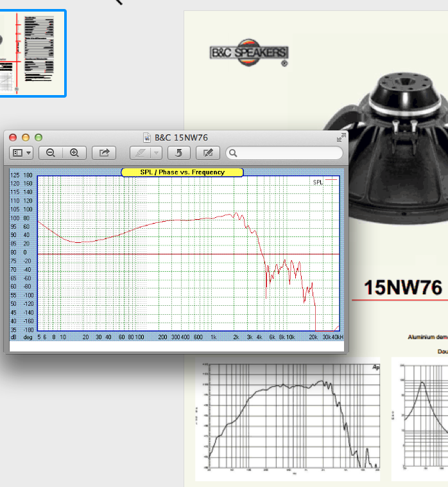Enter full screen with the expand arrows

[x=341, y=137]
